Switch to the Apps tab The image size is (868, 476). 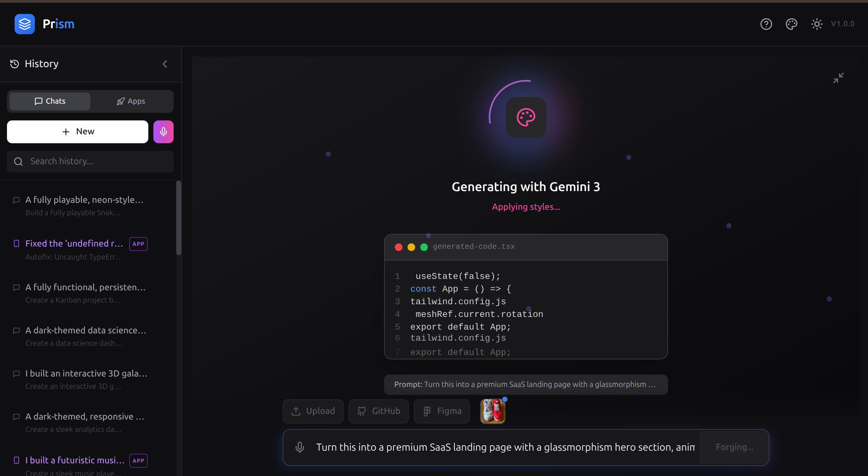[131, 101]
